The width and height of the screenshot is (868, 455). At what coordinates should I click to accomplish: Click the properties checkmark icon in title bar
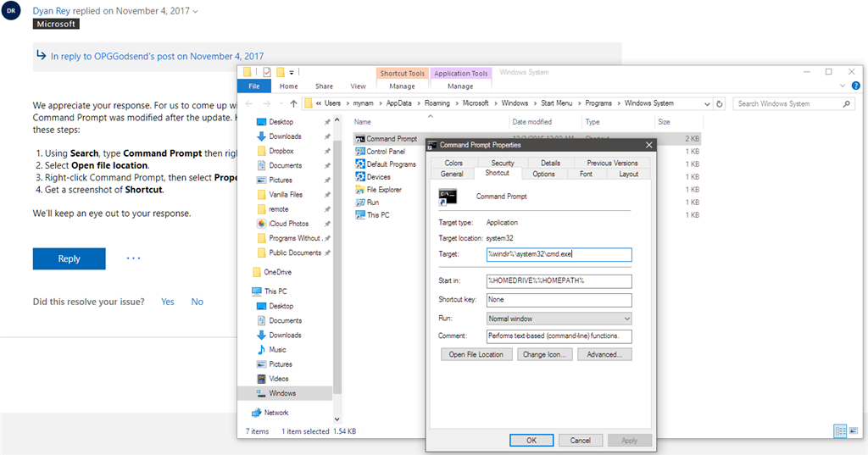(267, 72)
